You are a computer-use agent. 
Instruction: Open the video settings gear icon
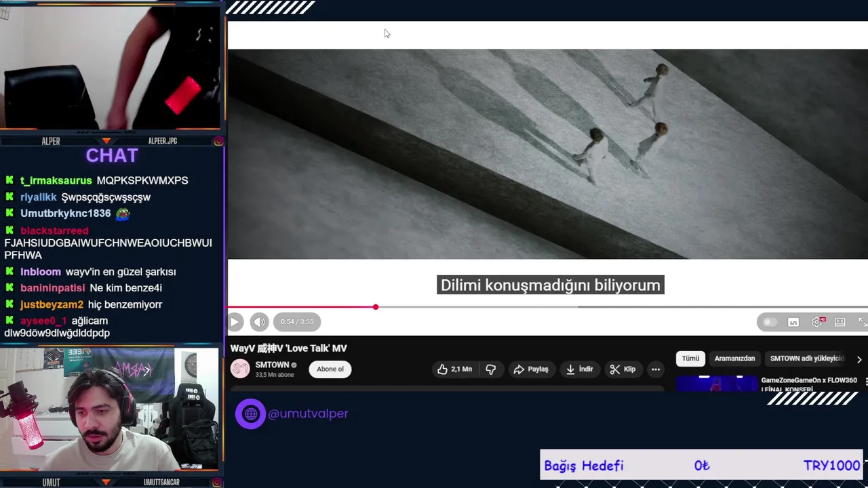click(x=817, y=322)
